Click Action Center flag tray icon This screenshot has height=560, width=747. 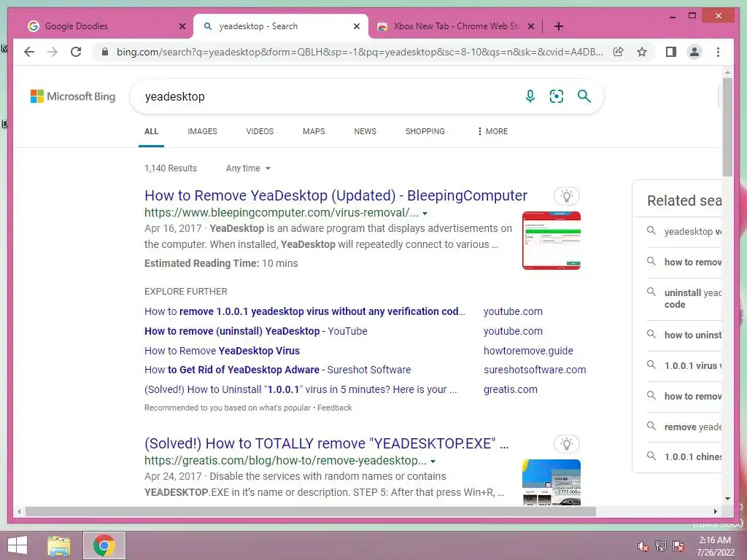[678, 545]
